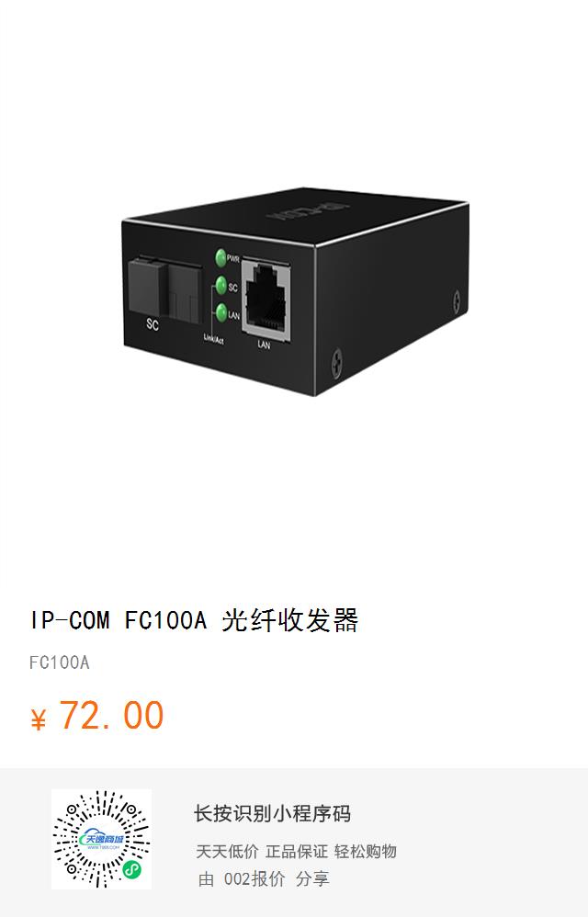Click the green LAN indicator light
The width and height of the screenshot is (588, 917).
pos(220,312)
